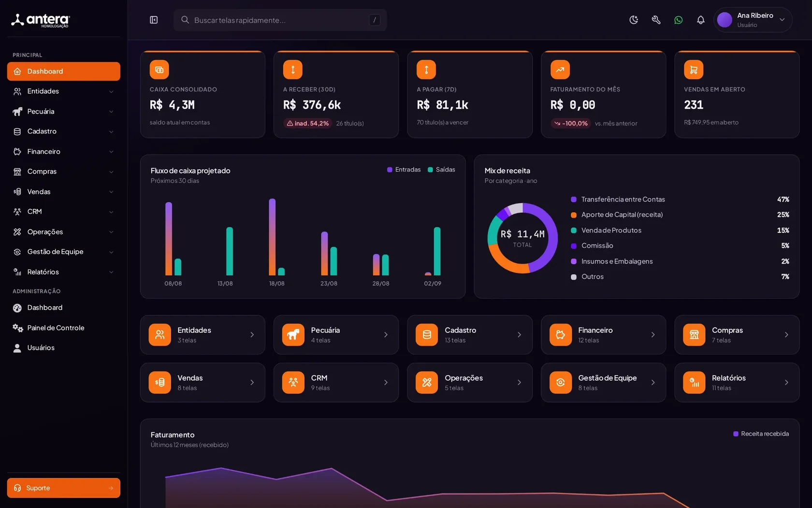Open Operações shortcut card icon
Viewport: 812px width, 508px height.
point(427,383)
